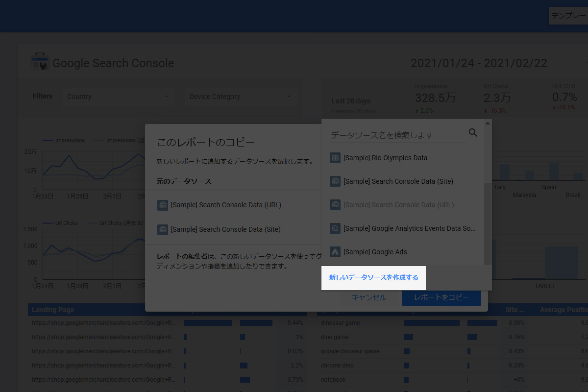
Task: Choose [Sample] Google Ads from the list
Action: tap(375, 252)
